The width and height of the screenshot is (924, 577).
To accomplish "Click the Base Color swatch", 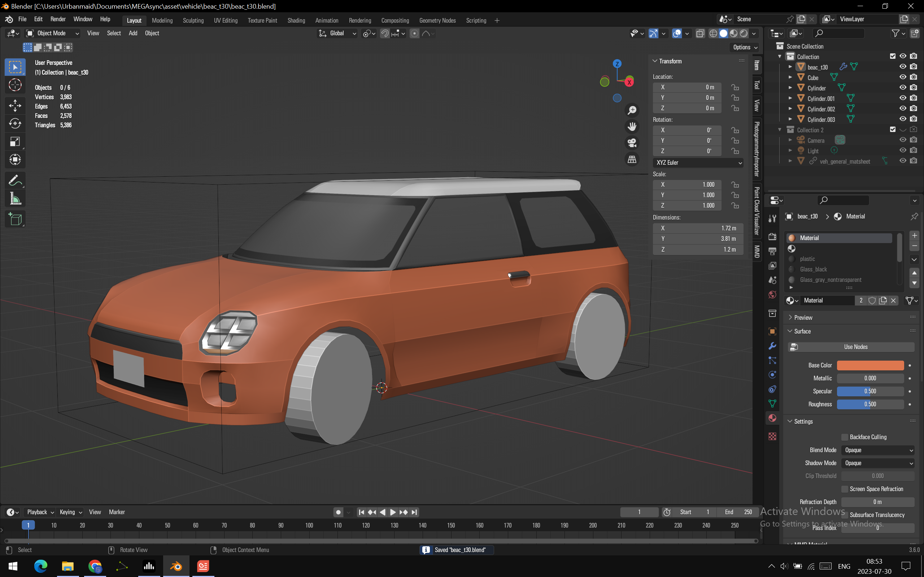I will 870,365.
